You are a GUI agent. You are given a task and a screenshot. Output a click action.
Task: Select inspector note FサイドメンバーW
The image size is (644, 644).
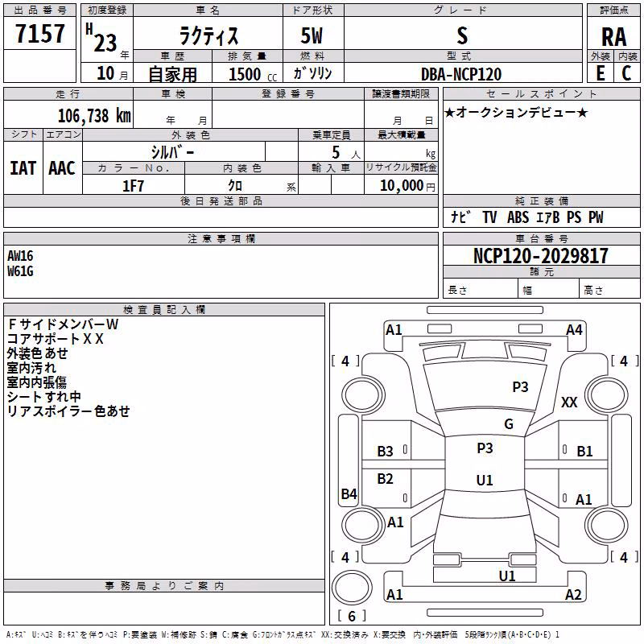64,324
